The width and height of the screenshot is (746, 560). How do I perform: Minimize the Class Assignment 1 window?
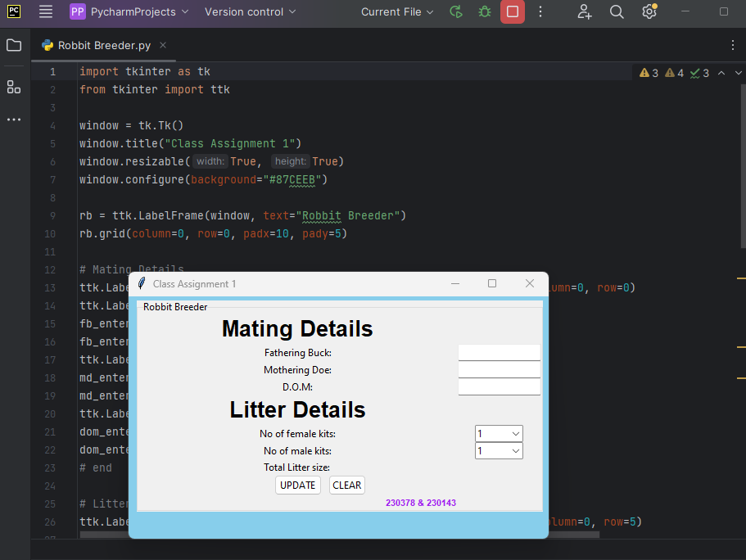click(455, 283)
